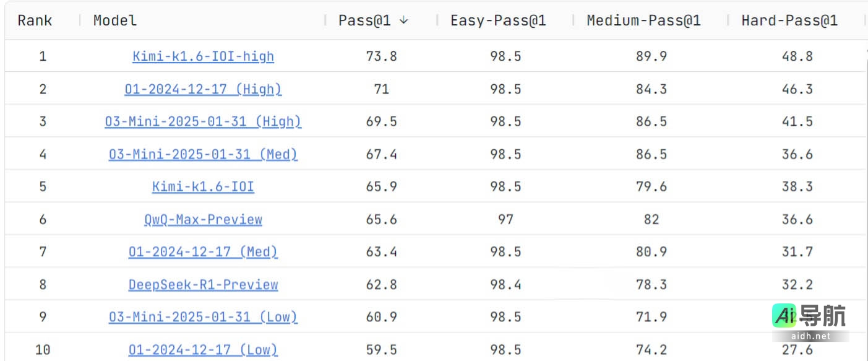Open the O3-Mini-2025-01-31 (Low) link
The width and height of the screenshot is (868, 361).
click(x=203, y=317)
